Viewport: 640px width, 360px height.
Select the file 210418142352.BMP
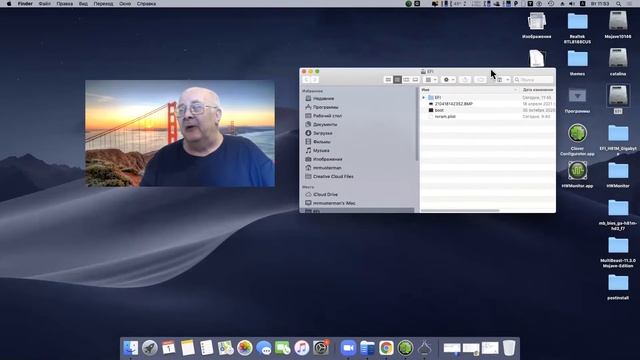tap(453, 104)
